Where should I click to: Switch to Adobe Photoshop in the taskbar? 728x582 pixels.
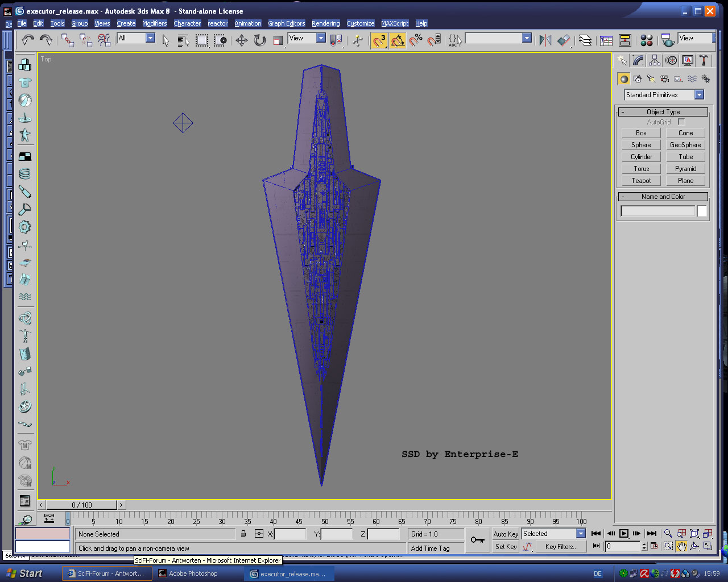point(198,573)
